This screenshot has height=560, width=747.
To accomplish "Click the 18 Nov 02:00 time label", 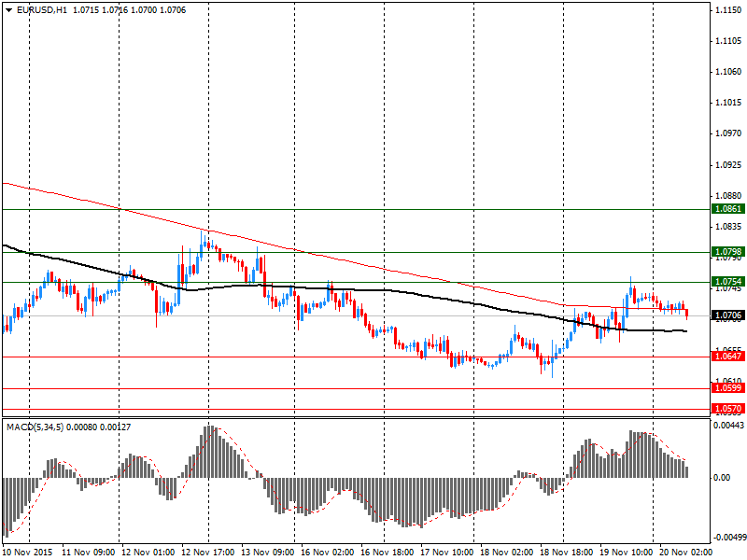I will coord(507,553).
